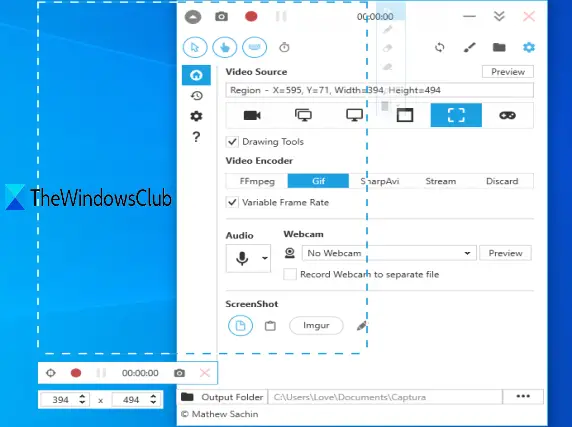The height and width of the screenshot is (427, 572).
Task: Open the Configure gear sidebar tab
Action: click(196, 116)
